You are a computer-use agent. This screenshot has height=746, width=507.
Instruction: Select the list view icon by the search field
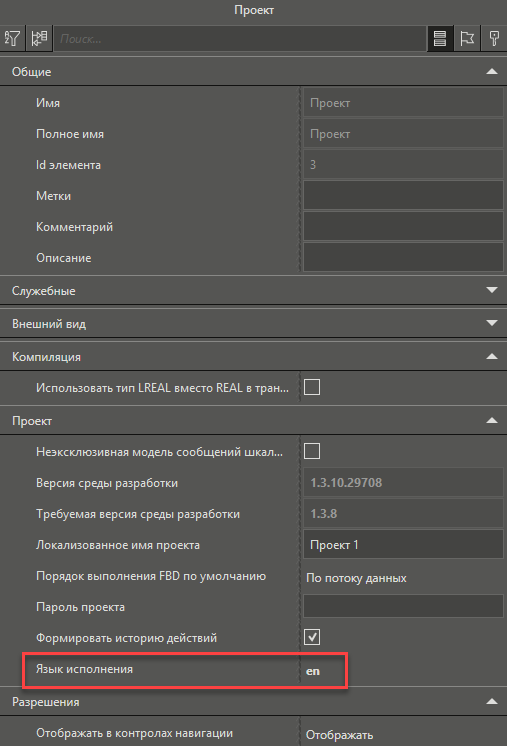440,38
